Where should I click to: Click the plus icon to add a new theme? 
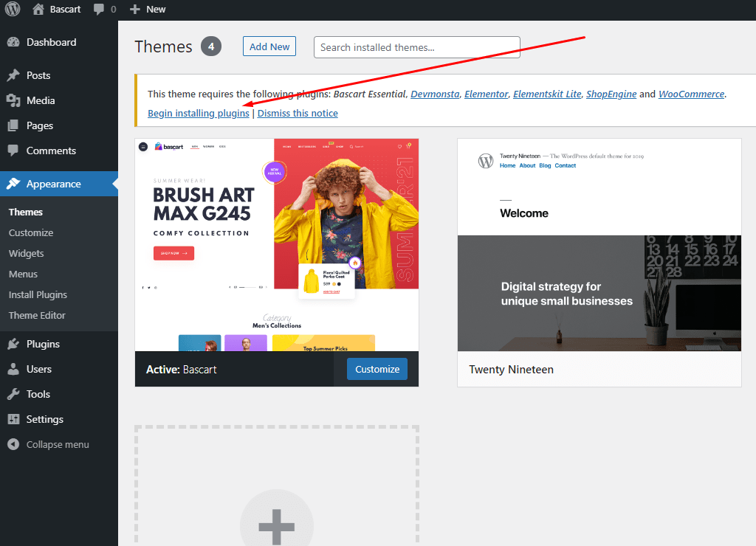[x=277, y=526]
